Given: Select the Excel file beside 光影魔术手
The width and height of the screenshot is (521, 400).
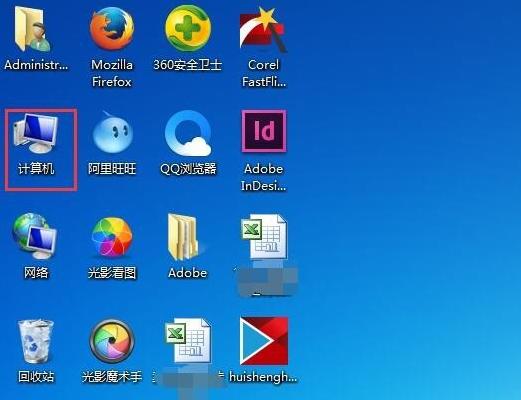Looking at the screenshot, I should 188,340.
